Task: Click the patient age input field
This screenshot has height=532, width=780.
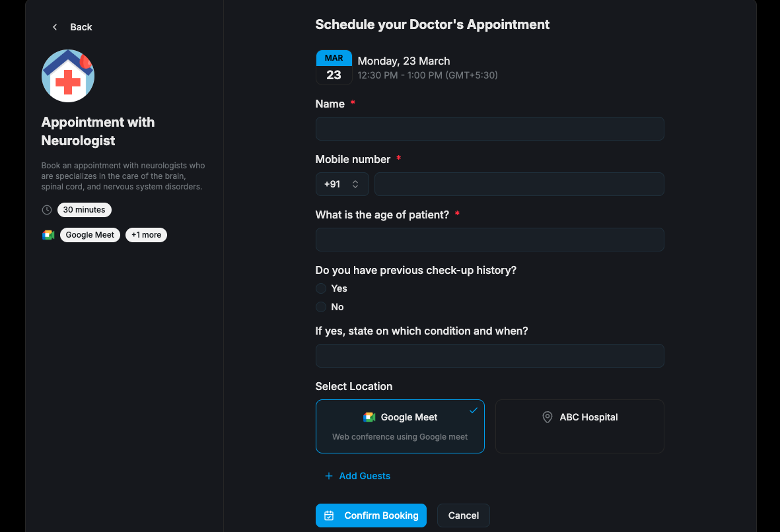Action: tap(489, 240)
